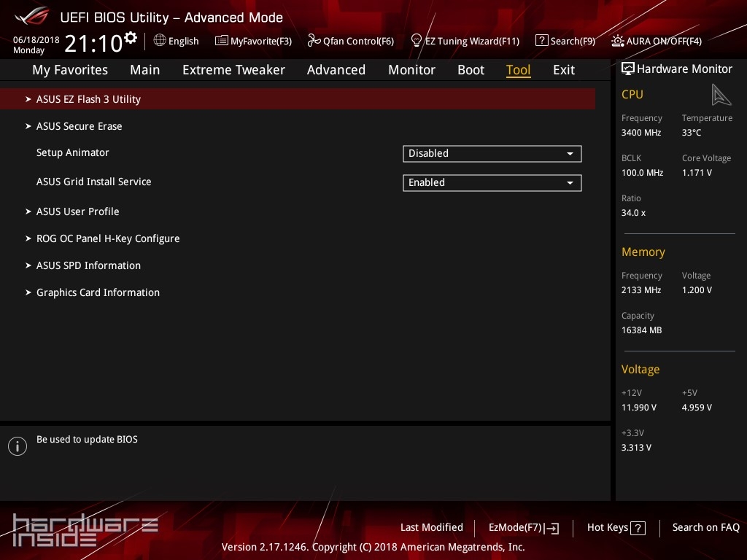Screen dimensions: 747x560
Task: Click Last Modified
Action: 432,528
